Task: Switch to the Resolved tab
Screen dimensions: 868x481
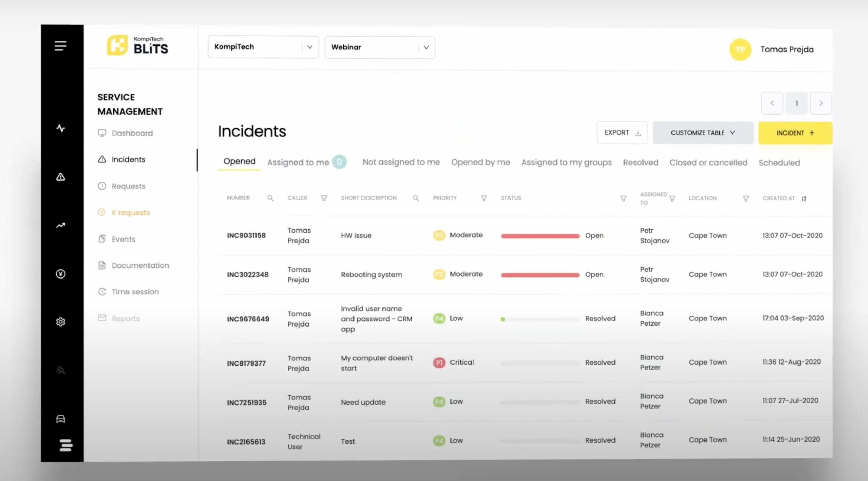Action: pyautogui.click(x=640, y=162)
